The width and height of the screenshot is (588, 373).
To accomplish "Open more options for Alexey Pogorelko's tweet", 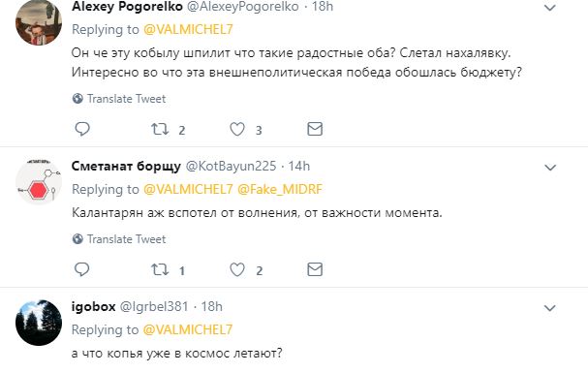I will 550,8.
